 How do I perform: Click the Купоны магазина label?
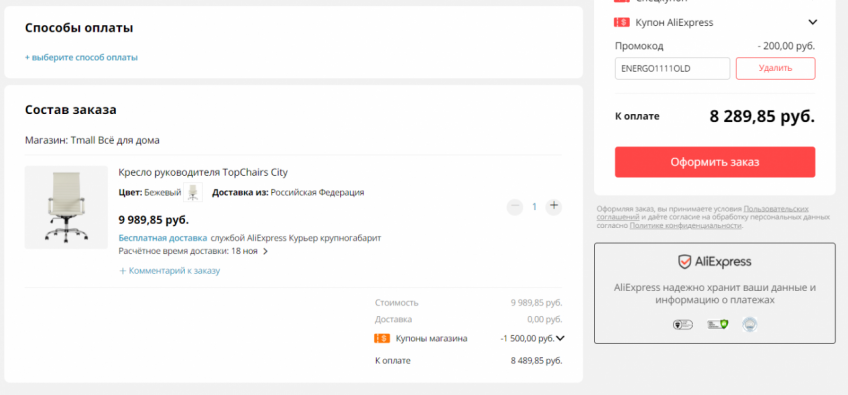tap(432, 338)
